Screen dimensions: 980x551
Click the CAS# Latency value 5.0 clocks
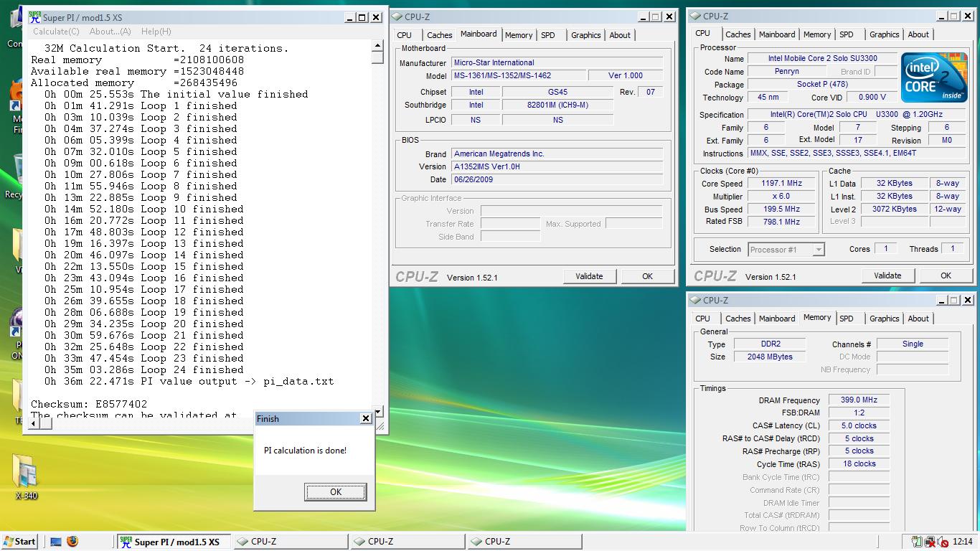pyautogui.click(x=859, y=426)
